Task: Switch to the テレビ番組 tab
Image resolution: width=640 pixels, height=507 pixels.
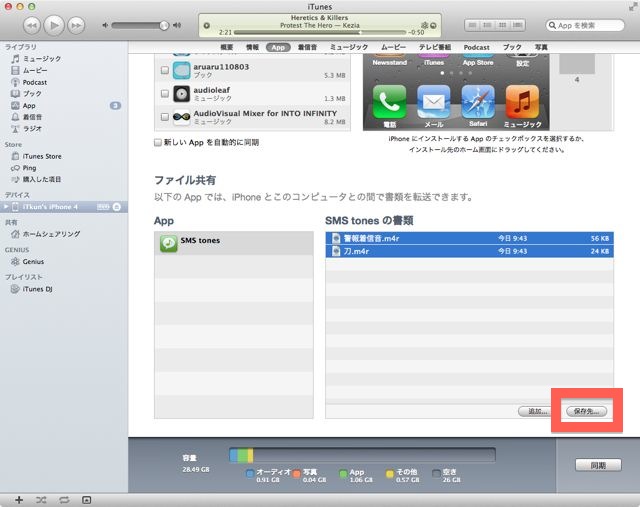Action: pos(435,47)
